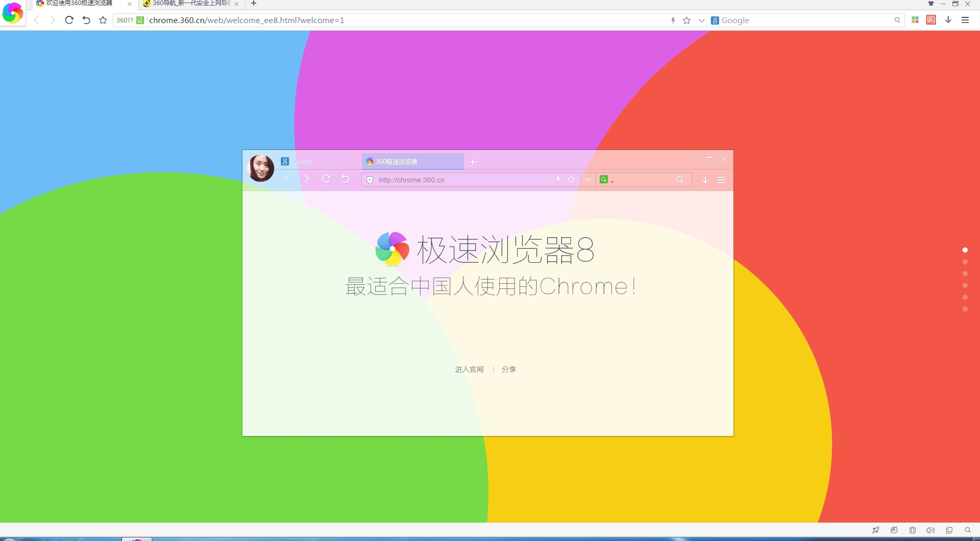Open the downloads arrow icon
This screenshot has height=541, width=980.
pos(948,20)
